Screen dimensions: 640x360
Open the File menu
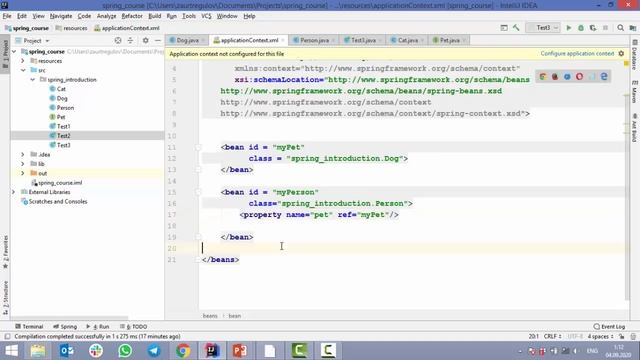point(7,16)
